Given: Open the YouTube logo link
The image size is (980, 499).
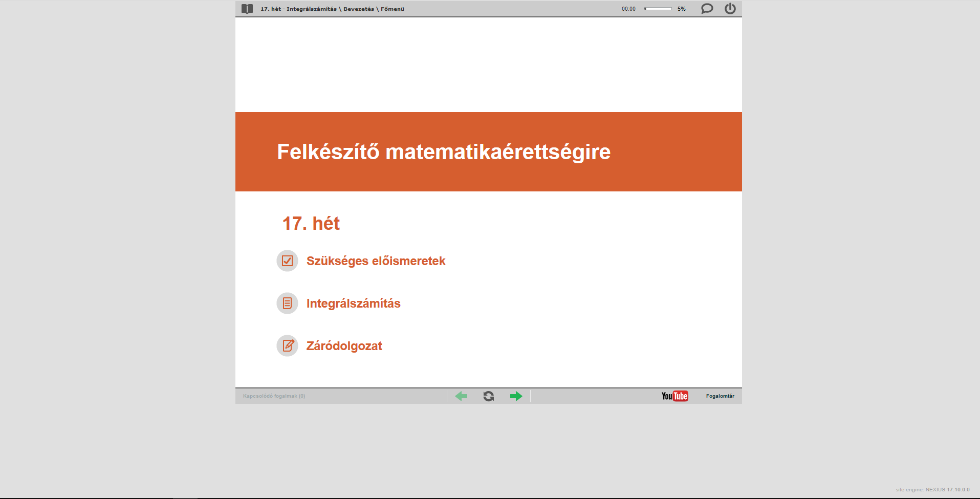Looking at the screenshot, I should coord(674,396).
